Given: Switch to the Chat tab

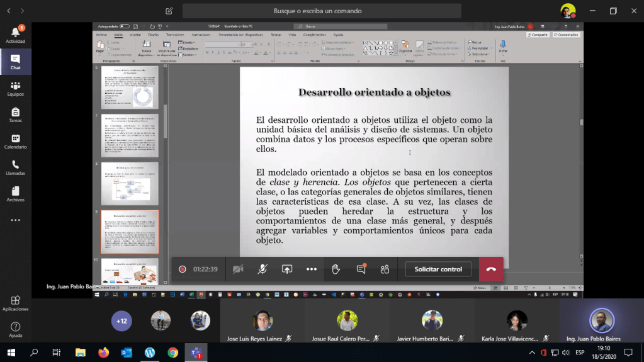Looking at the screenshot, I should [x=15, y=62].
